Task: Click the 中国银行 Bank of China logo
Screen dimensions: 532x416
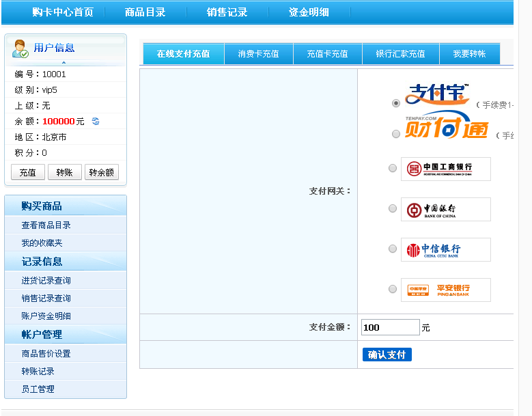Action: click(x=445, y=210)
